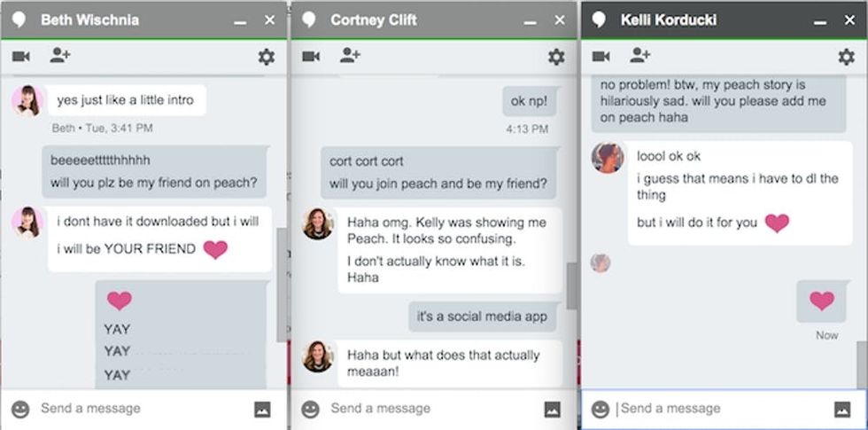Open settings gear in Beth Wischnia chat

[266, 58]
